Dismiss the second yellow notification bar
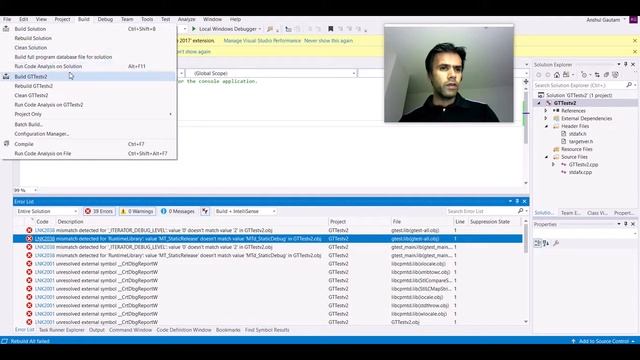 635,52
